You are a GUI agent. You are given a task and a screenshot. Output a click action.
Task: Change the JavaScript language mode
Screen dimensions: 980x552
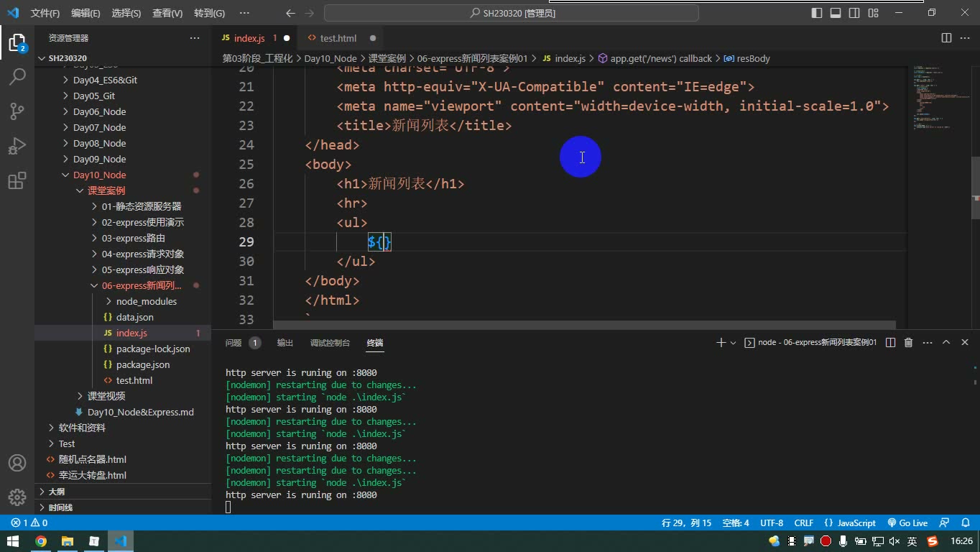point(856,523)
